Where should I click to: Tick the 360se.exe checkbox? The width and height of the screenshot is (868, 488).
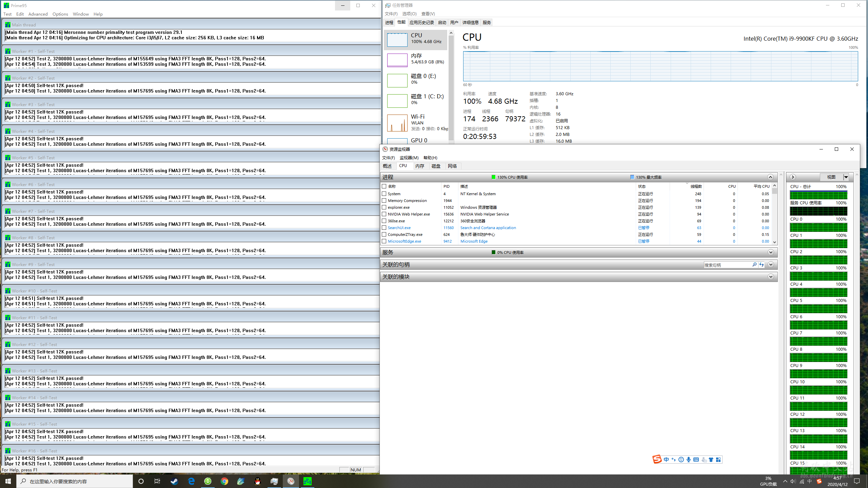pyautogui.click(x=384, y=221)
